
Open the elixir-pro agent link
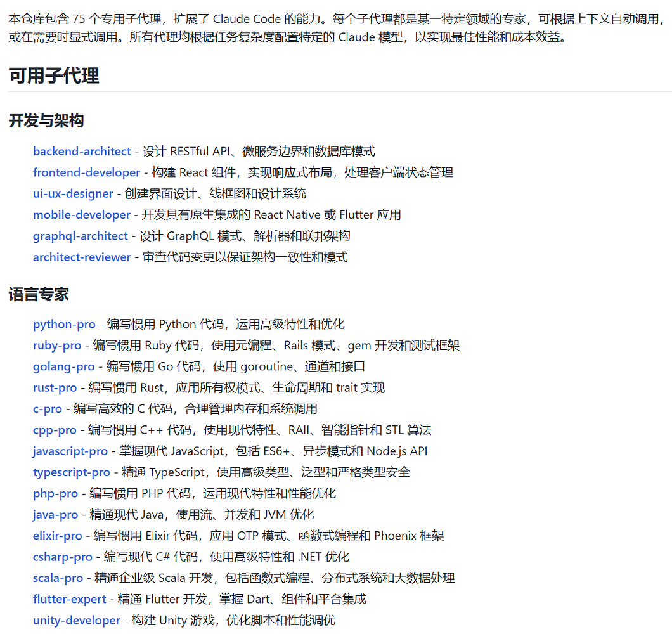tap(58, 536)
